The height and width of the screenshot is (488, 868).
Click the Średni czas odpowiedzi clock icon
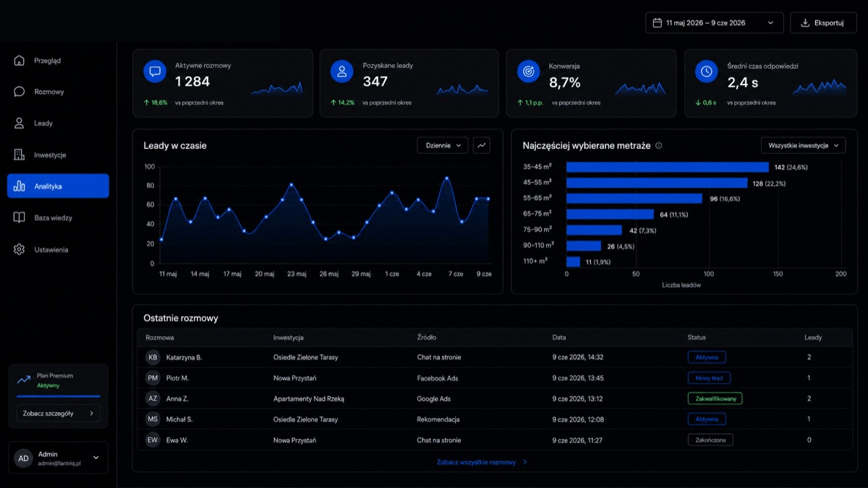click(706, 72)
